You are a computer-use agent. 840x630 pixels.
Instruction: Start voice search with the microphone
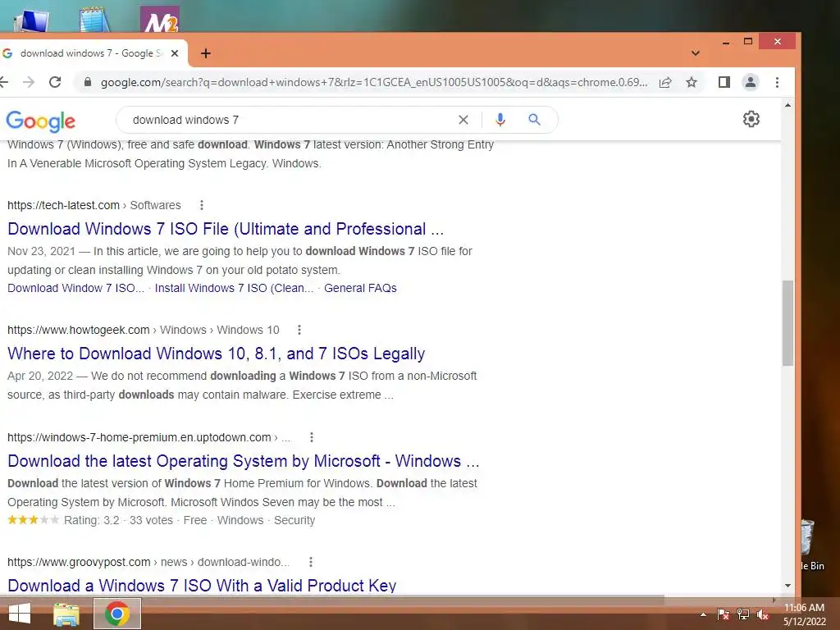500,120
